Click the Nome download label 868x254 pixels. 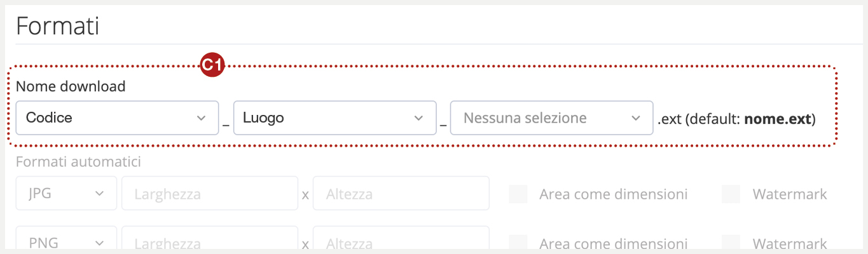point(71,86)
